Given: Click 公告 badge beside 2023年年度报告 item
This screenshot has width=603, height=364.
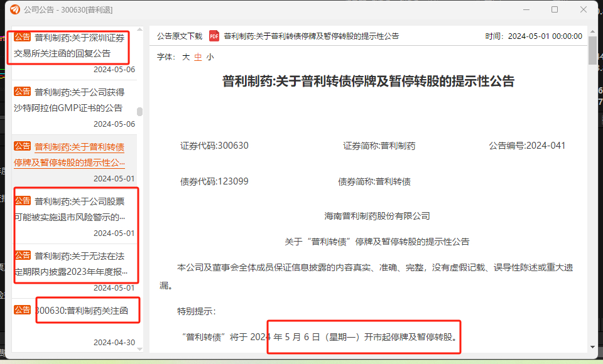Looking at the screenshot, I should coord(23,255).
